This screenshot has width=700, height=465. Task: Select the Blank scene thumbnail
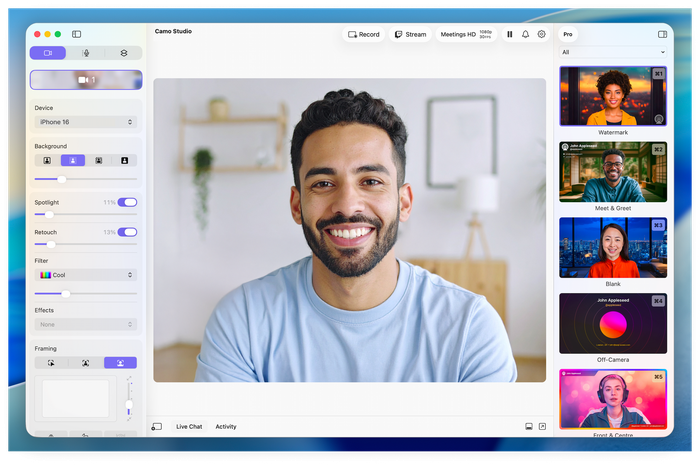(x=613, y=248)
